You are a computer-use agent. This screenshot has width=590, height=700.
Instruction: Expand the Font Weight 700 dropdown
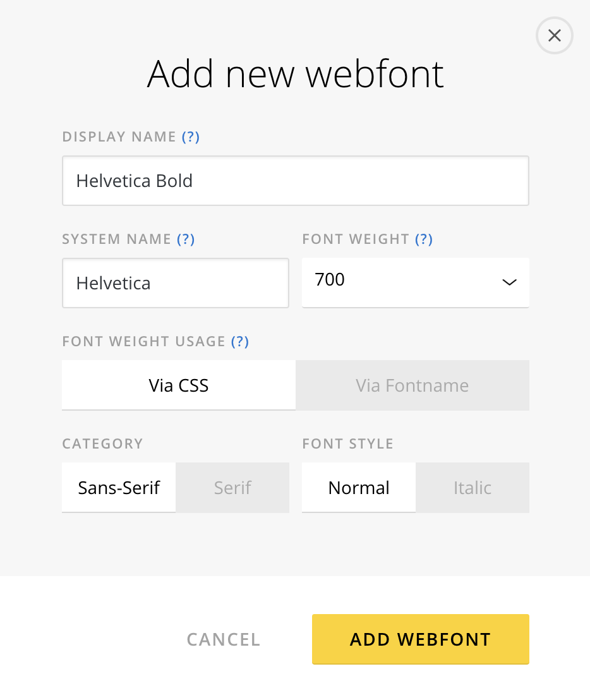click(x=415, y=282)
